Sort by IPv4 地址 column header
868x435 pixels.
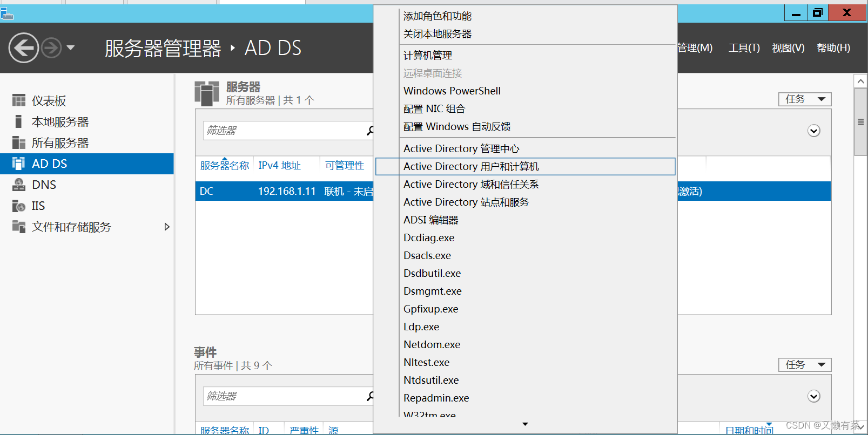(x=279, y=165)
